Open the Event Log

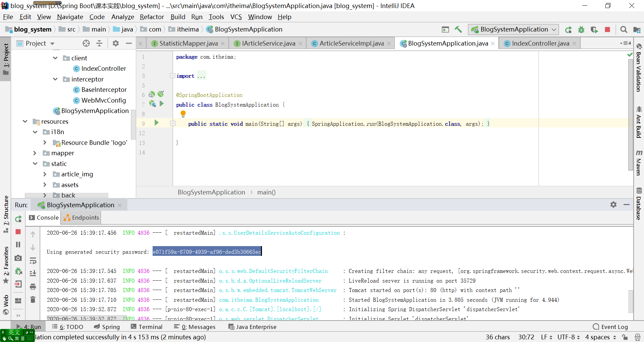[x=610, y=327]
